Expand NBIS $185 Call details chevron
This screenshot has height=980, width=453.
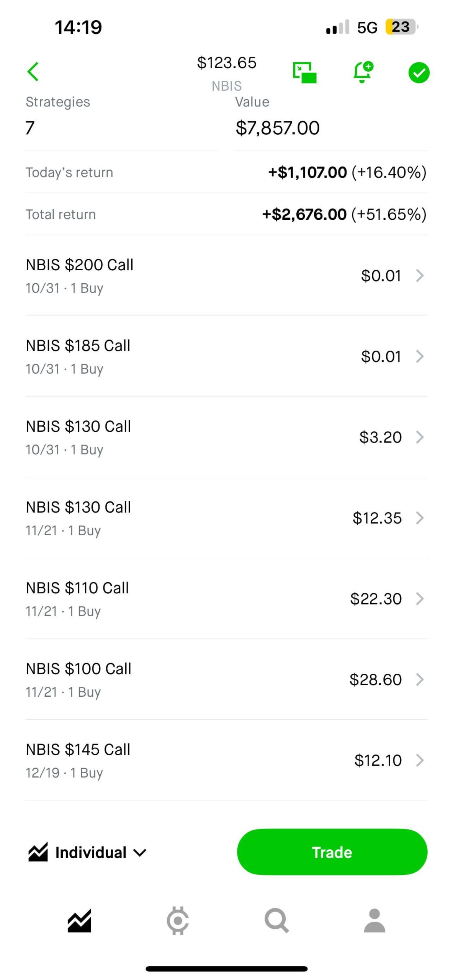(x=420, y=356)
